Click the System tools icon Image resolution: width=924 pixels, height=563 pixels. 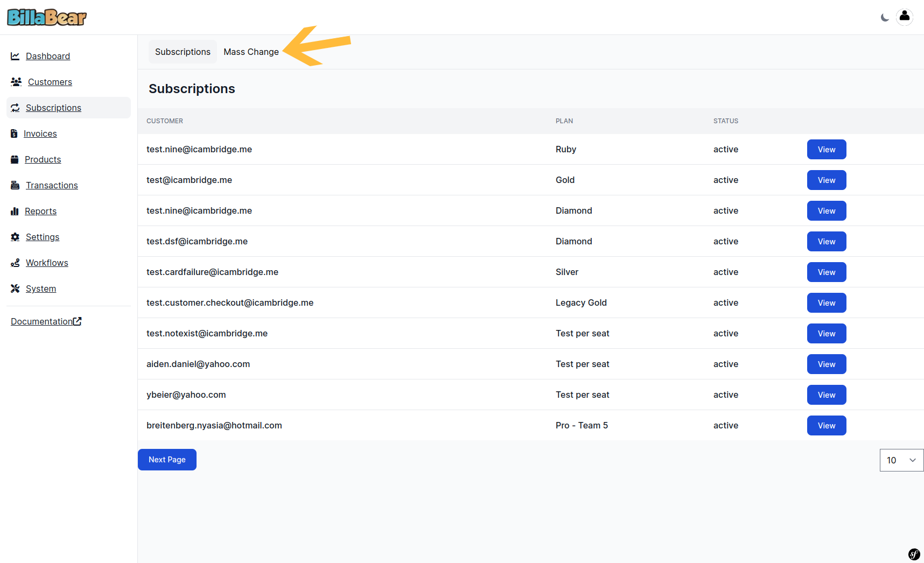click(x=15, y=288)
